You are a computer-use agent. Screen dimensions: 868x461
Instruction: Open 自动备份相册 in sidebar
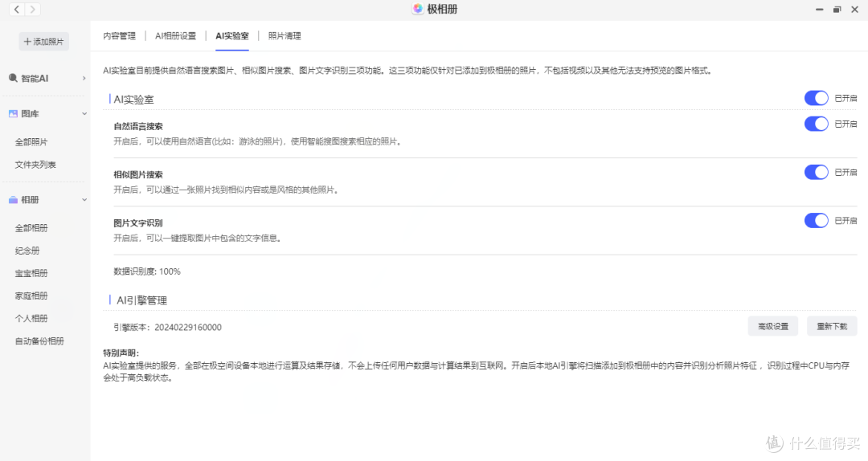pos(39,341)
